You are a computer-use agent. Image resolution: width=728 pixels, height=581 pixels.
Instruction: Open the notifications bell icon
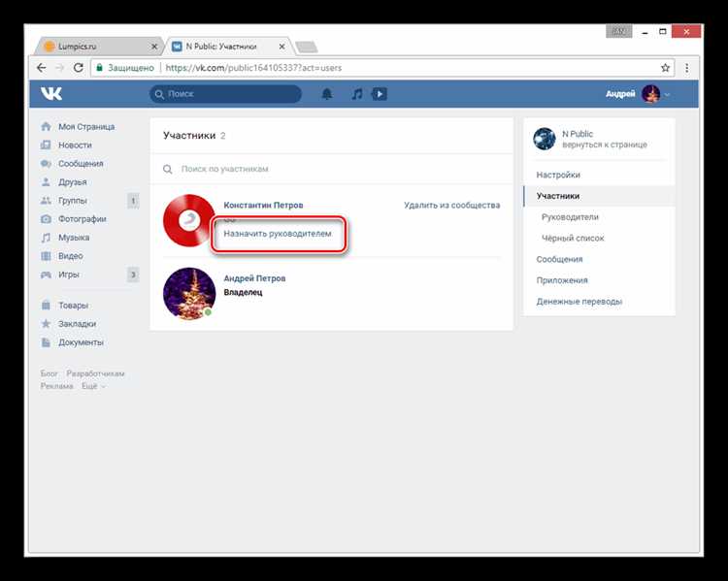click(327, 94)
